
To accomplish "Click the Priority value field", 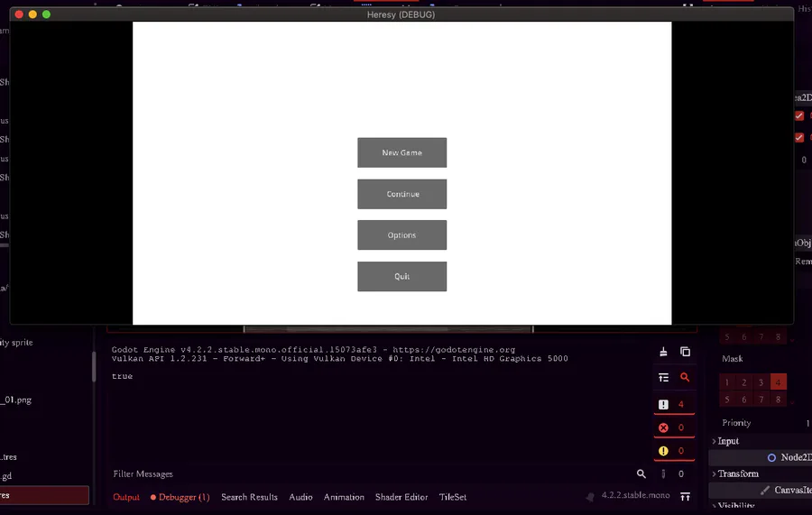I will tap(807, 423).
